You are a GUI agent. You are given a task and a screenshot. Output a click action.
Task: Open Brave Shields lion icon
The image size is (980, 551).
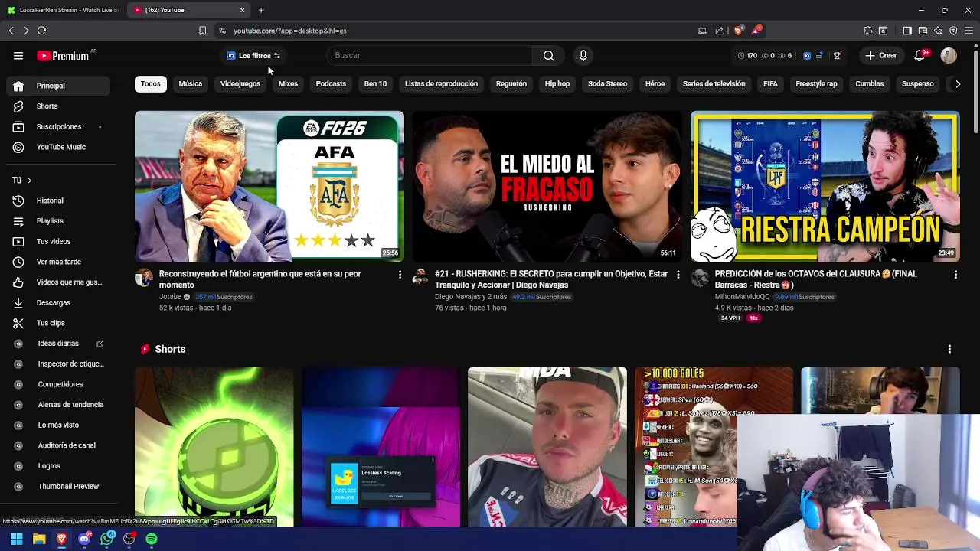[738, 31]
